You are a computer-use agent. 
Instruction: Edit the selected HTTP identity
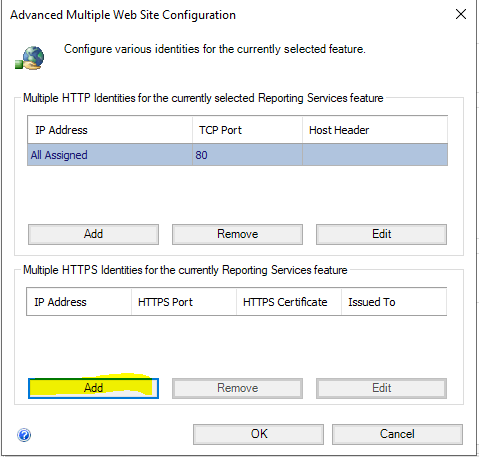(381, 234)
